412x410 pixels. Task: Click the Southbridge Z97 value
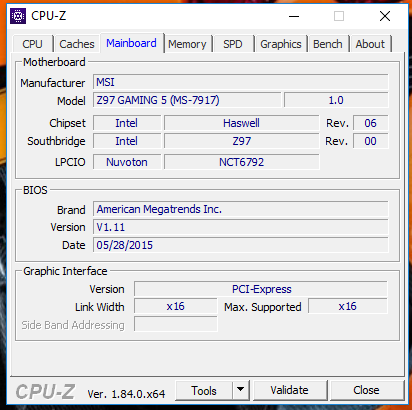[241, 141]
